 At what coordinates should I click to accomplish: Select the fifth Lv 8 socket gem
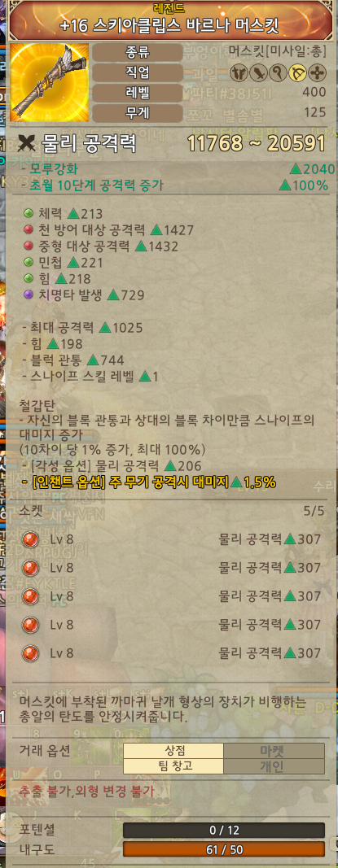tap(30, 653)
